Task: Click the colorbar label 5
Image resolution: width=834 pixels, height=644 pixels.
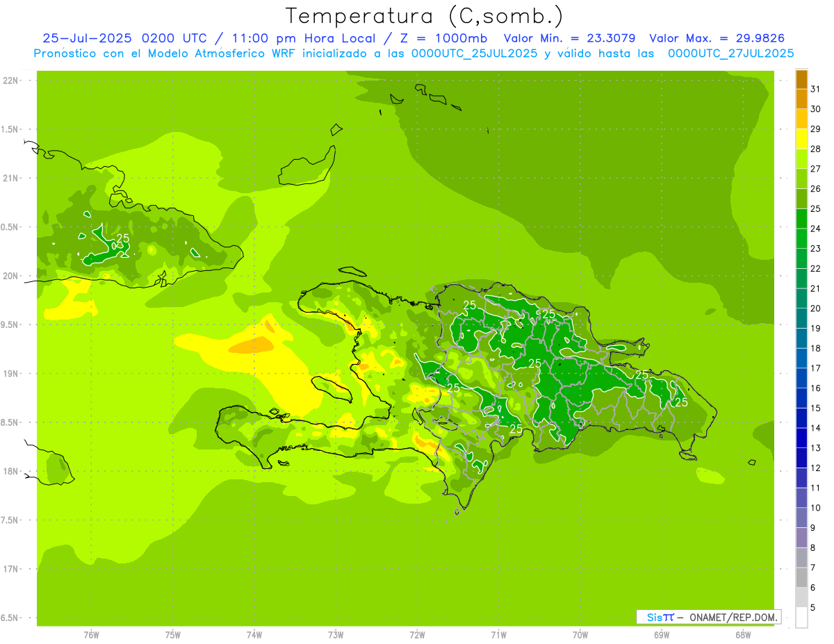Action: tap(814, 608)
